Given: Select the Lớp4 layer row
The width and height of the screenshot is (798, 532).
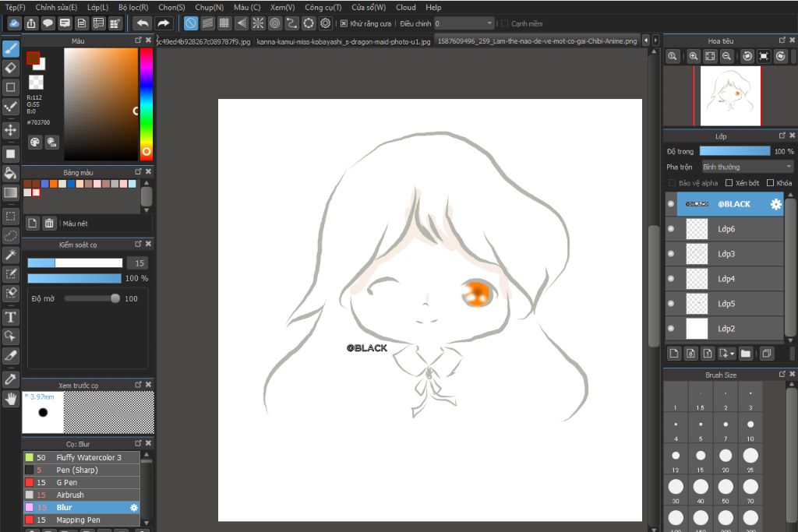Looking at the screenshot, I should coord(725,279).
